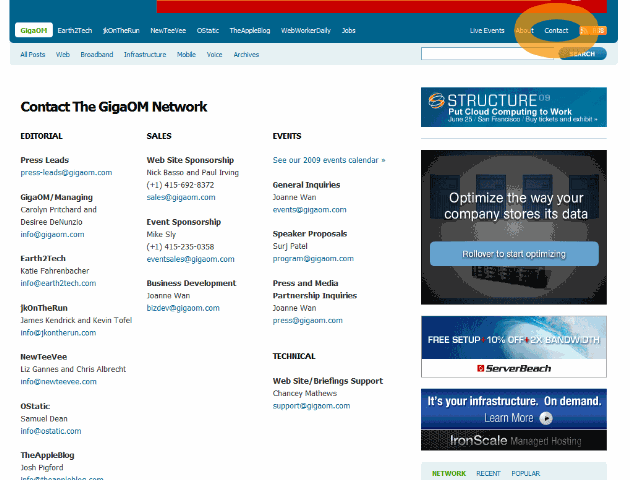Select the Broadband category menu item
The width and height of the screenshot is (630, 480).
[97, 54]
